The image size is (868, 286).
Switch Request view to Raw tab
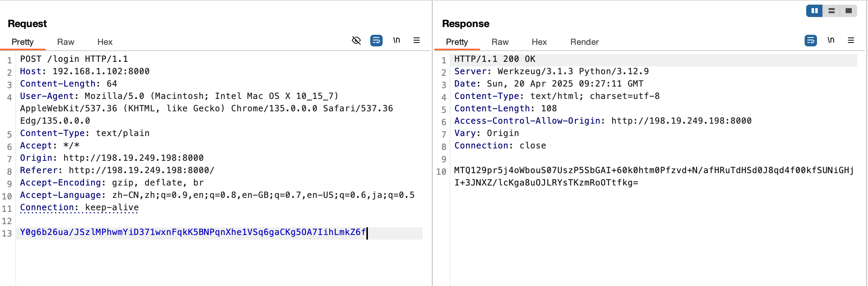66,42
